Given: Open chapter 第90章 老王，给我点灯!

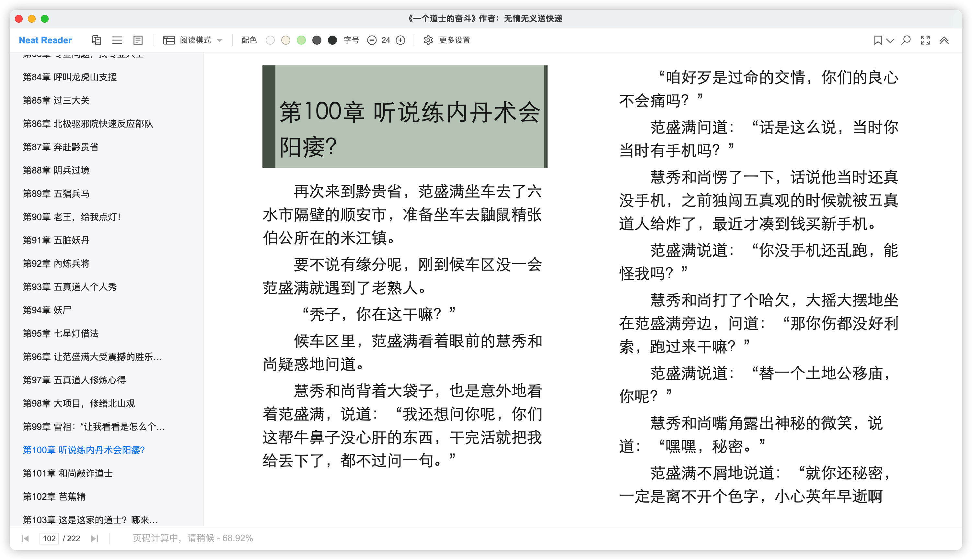Looking at the screenshot, I should pyautogui.click(x=72, y=217).
